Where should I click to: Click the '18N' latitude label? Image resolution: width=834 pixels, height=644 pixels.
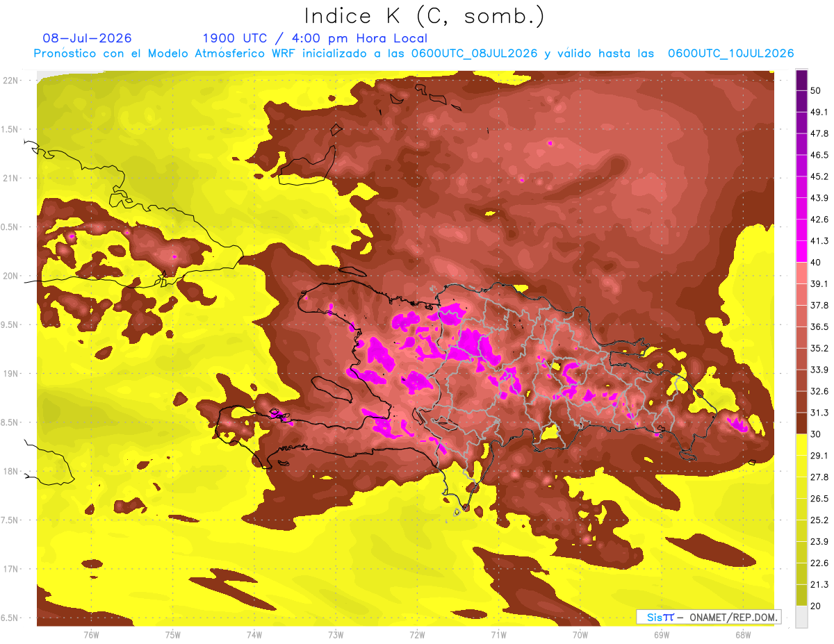(x=10, y=472)
